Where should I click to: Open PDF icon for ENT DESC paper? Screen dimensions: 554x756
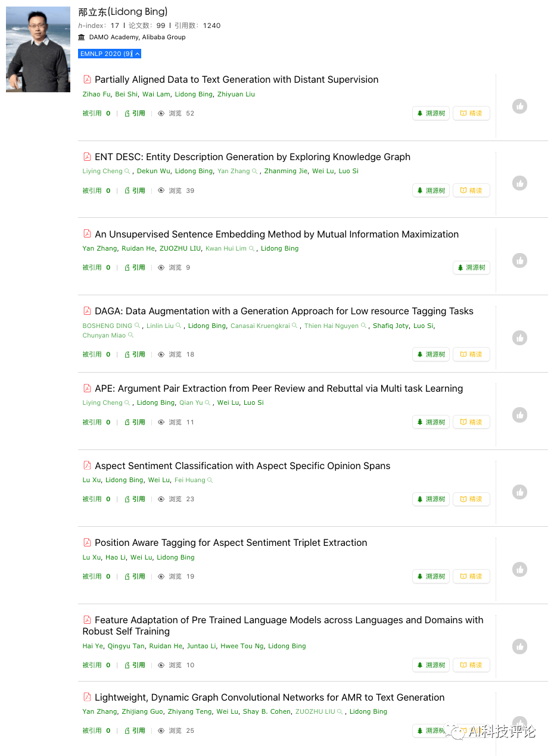click(x=87, y=157)
